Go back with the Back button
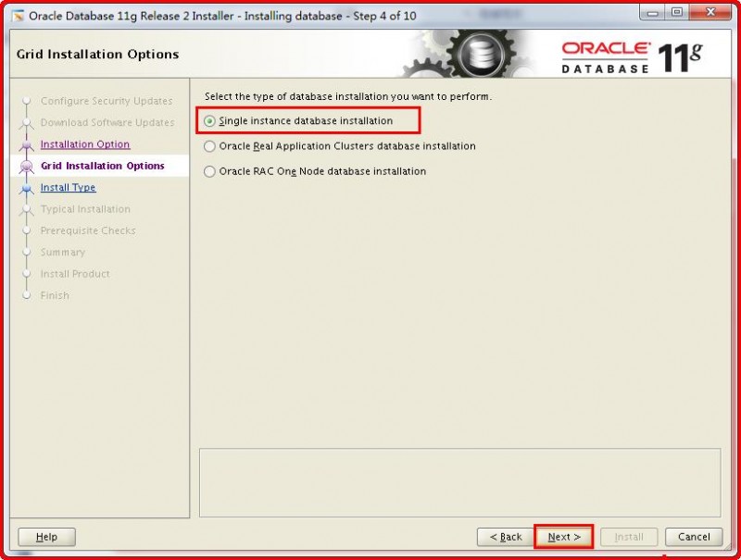Image resolution: width=741 pixels, height=560 pixels. tap(504, 537)
